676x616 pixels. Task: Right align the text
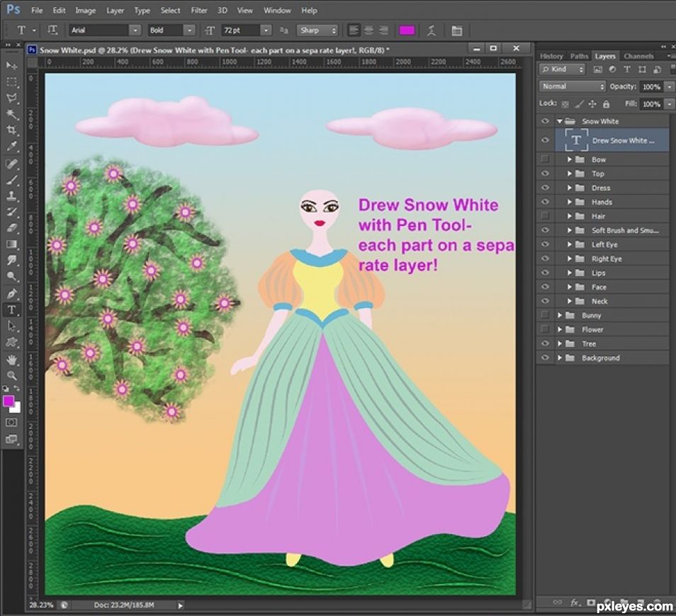[x=383, y=30]
